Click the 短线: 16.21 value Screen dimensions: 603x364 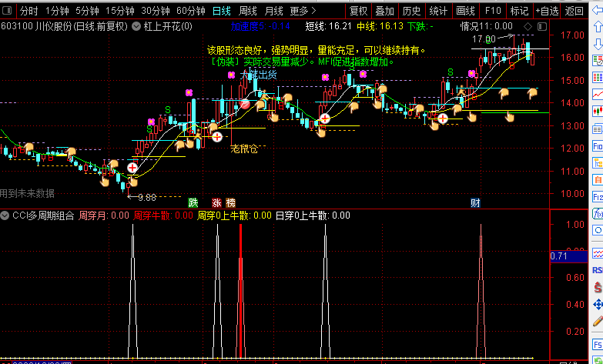point(328,26)
